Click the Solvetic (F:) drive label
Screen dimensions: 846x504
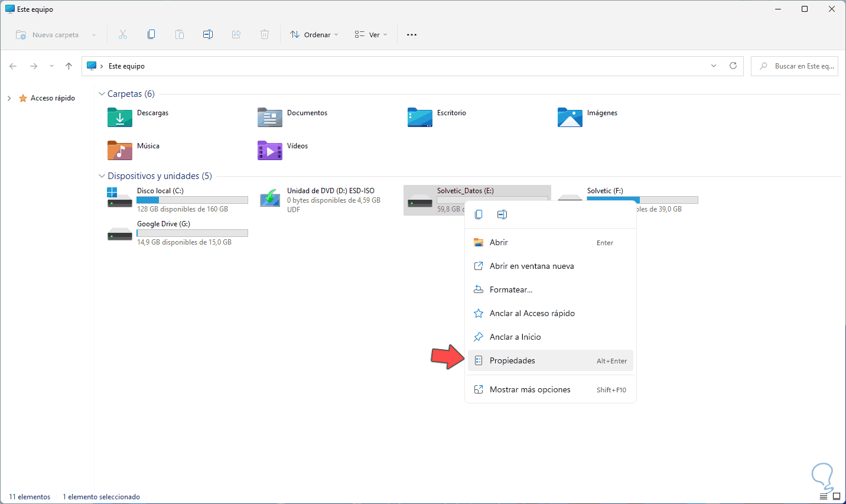pos(605,191)
